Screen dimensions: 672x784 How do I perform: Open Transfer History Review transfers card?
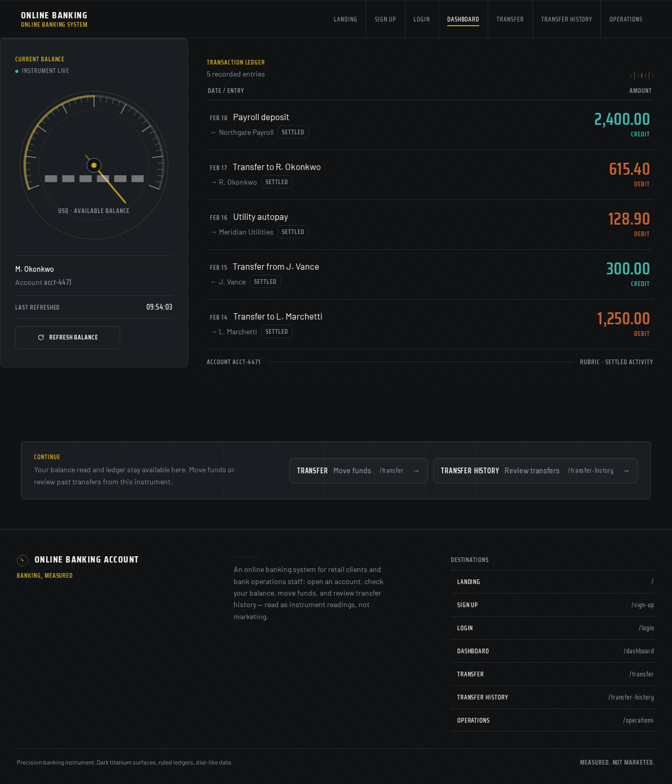535,471
